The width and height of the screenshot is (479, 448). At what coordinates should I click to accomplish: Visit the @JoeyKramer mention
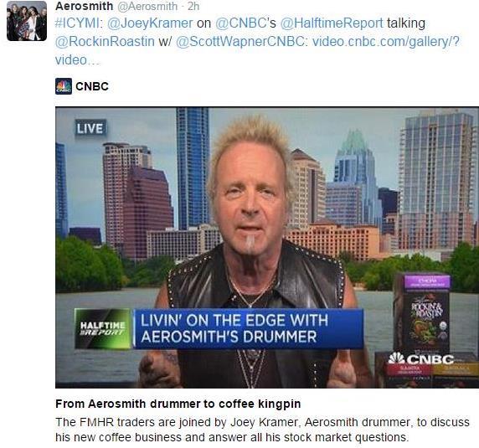point(150,23)
